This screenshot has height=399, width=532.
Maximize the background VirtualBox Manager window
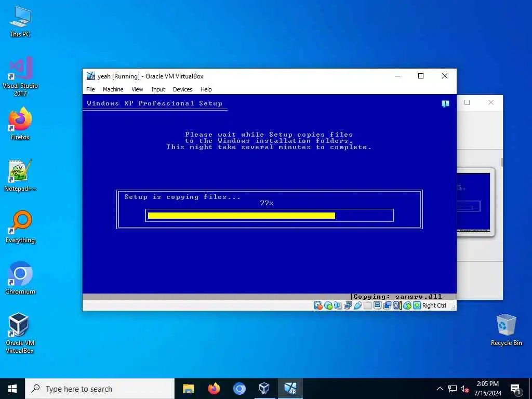pos(467,102)
